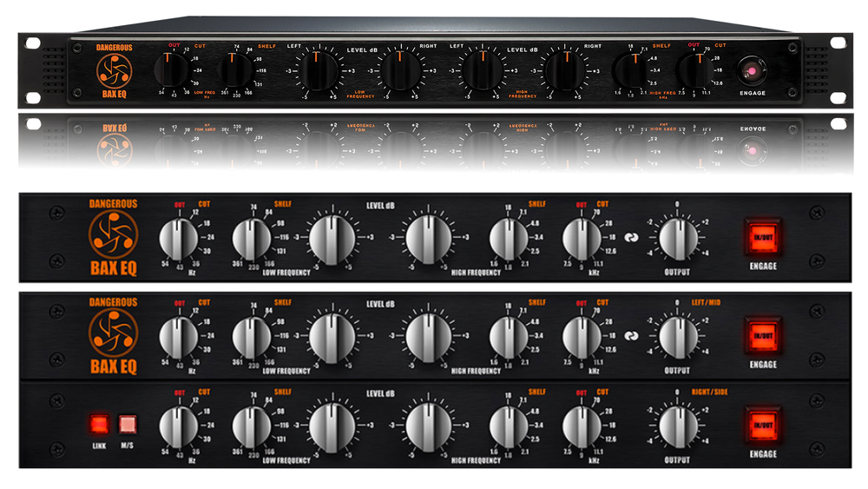
Task: Click the high shelf frequency knob on hardware unit
Action: (x=631, y=71)
